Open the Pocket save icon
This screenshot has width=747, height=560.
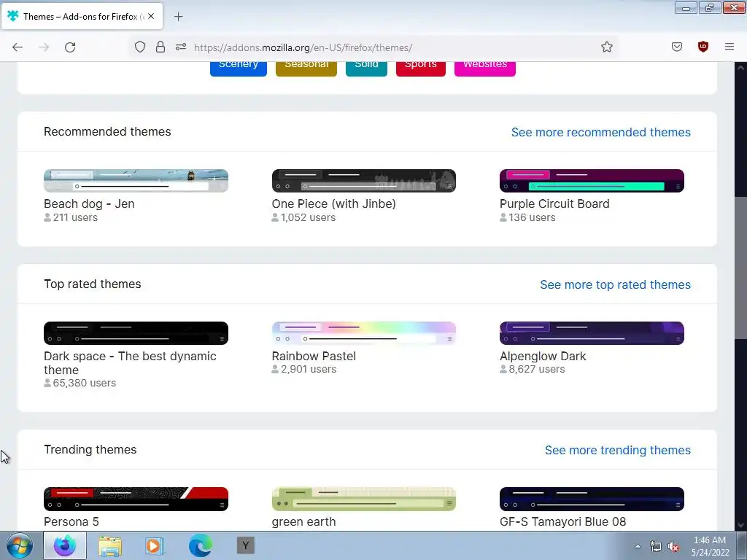pyautogui.click(x=676, y=47)
